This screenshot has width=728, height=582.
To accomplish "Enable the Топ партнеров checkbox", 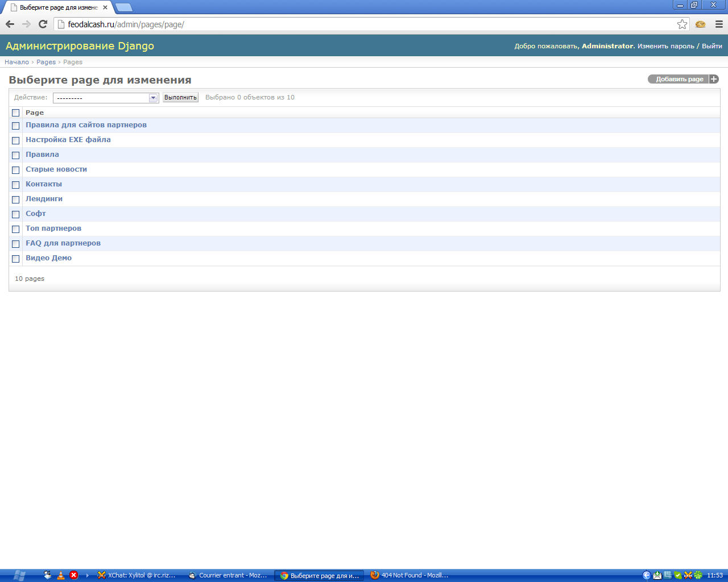I will (15, 229).
